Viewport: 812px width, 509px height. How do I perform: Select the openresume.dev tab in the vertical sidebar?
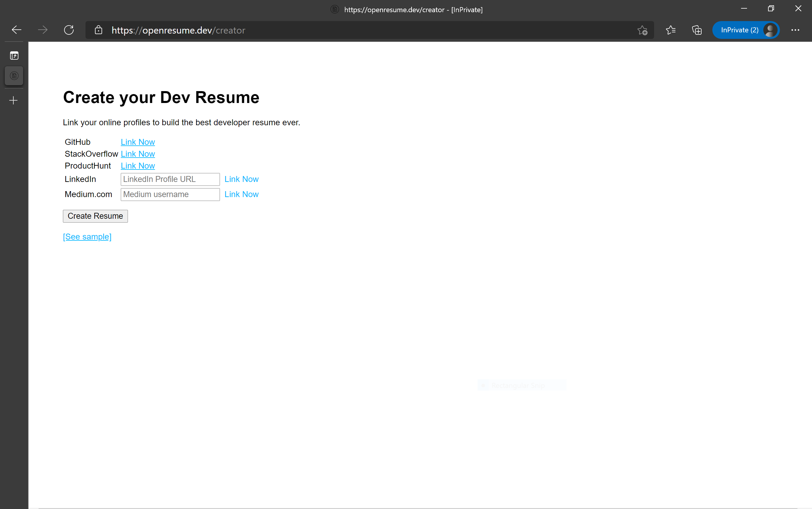[x=14, y=75]
